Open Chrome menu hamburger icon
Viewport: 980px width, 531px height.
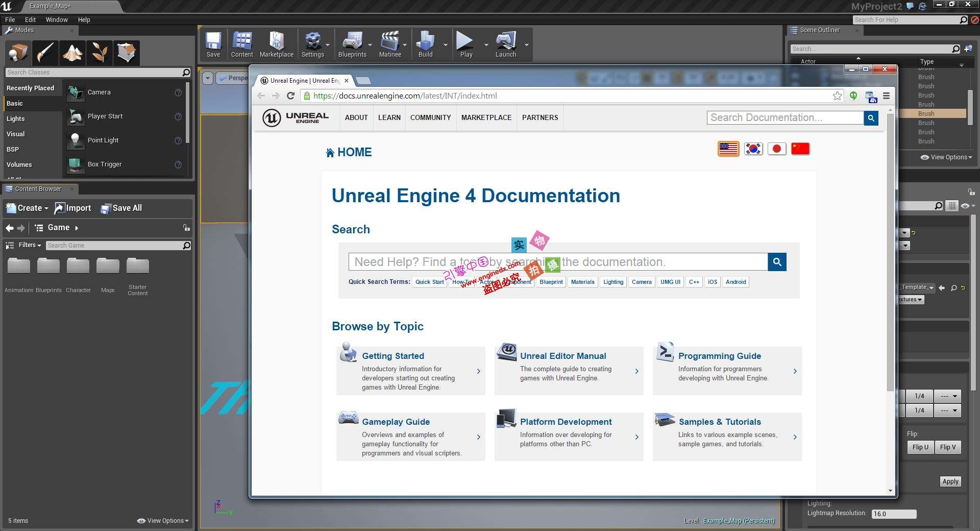tap(886, 95)
